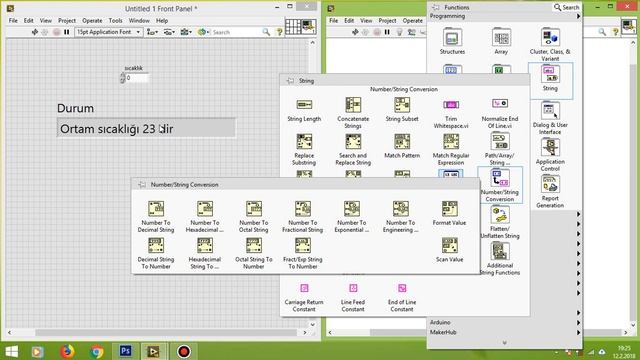Open Number/String Conversion subpalette in String palette
640x360 pixels.
click(x=500, y=185)
